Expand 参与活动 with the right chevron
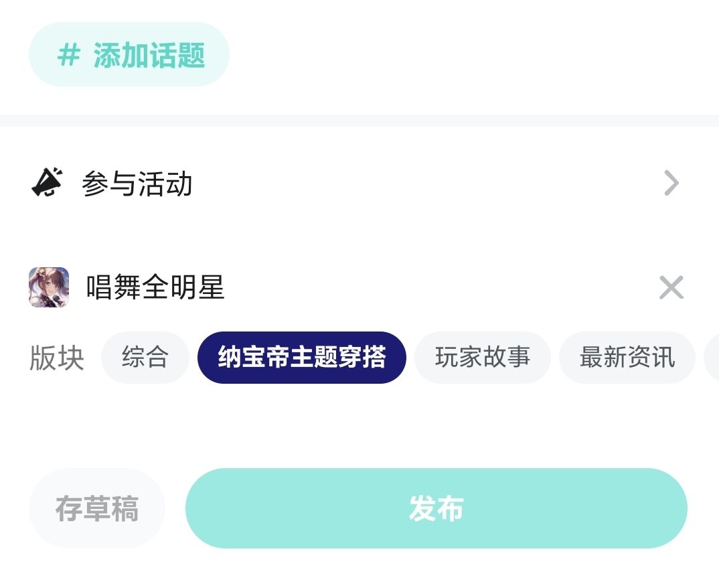This screenshot has width=719, height=588. tap(671, 183)
